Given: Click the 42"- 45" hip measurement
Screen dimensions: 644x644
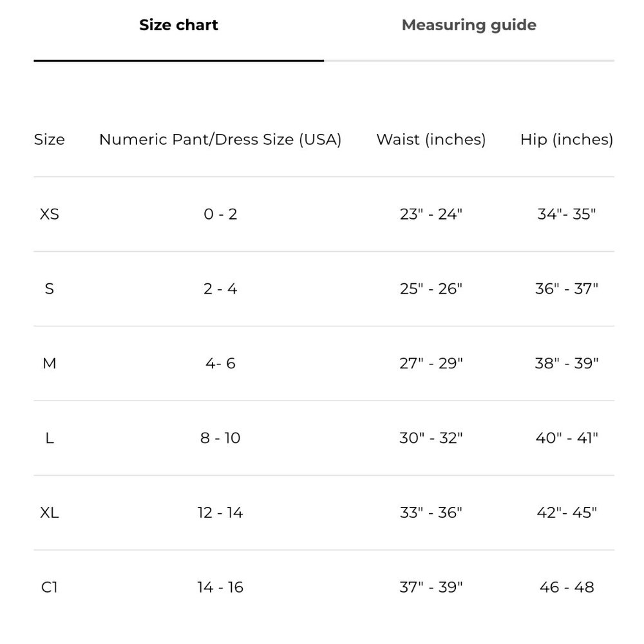Looking at the screenshot, I should (x=567, y=513).
